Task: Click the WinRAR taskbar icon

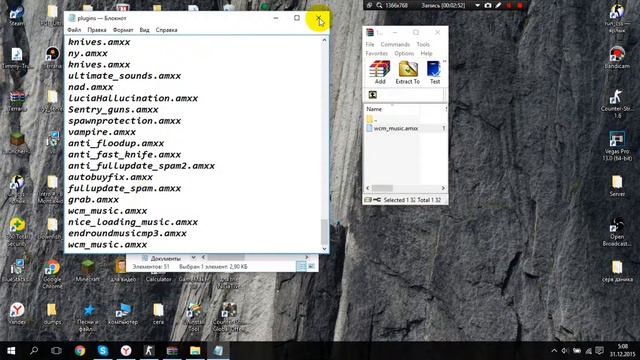Action: (x=172, y=351)
